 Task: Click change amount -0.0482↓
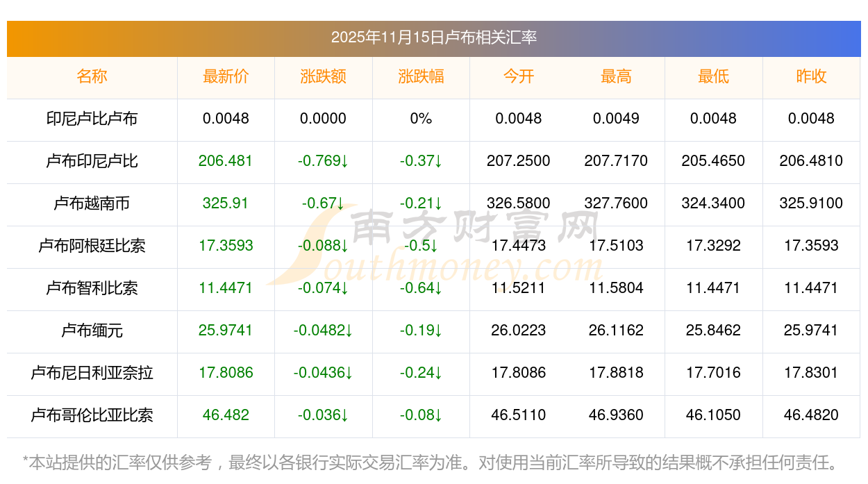324,331
